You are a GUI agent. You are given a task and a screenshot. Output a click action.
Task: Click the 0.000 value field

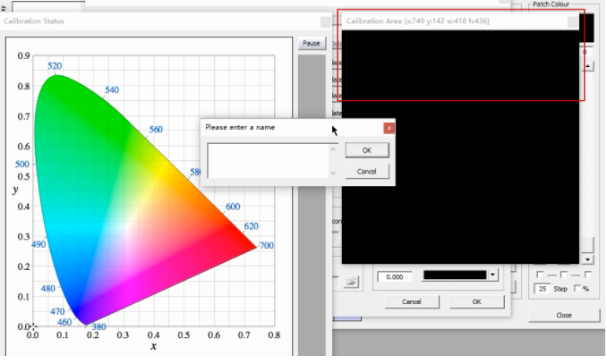(395, 277)
